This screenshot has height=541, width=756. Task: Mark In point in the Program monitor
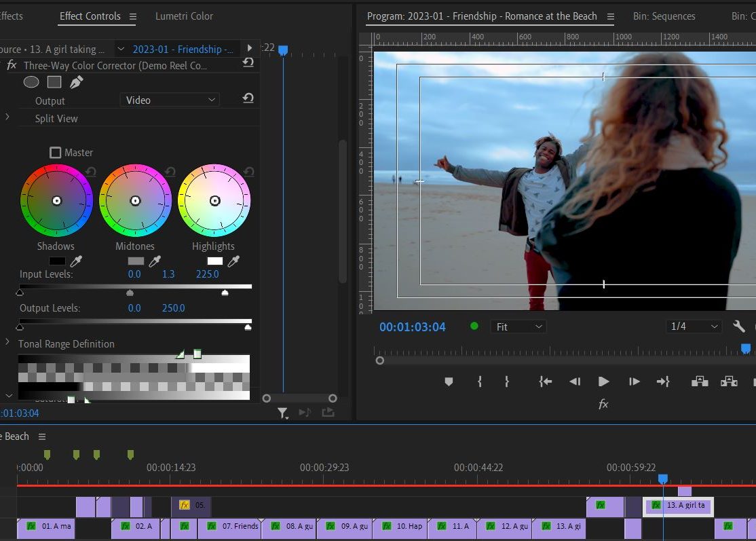pyautogui.click(x=480, y=382)
